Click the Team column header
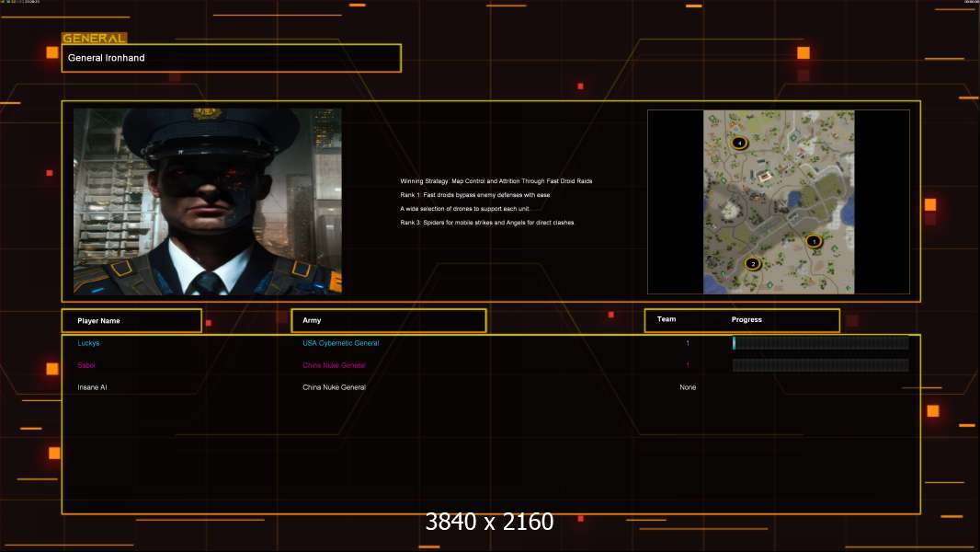Image resolution: width=980 pixels, height=552 pixels. (x=667, y=319)
